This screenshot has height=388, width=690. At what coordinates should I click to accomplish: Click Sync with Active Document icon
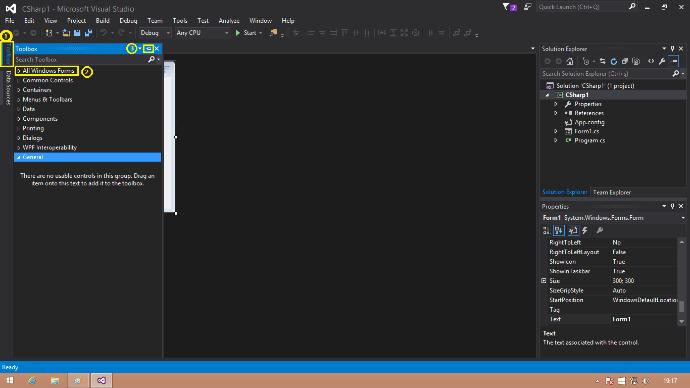[x=602, y=62]
